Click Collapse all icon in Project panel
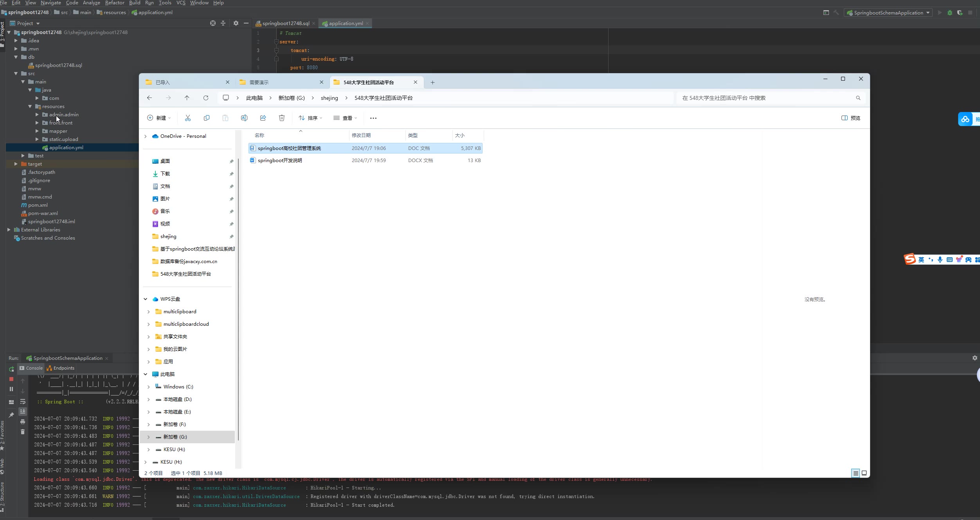 tap(223, 23)
